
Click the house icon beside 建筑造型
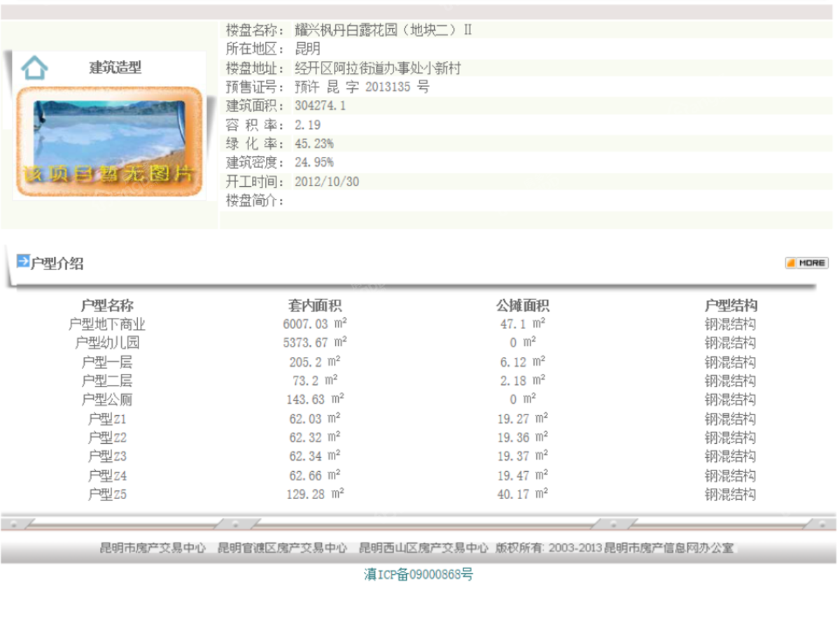(x=34, y=67)
